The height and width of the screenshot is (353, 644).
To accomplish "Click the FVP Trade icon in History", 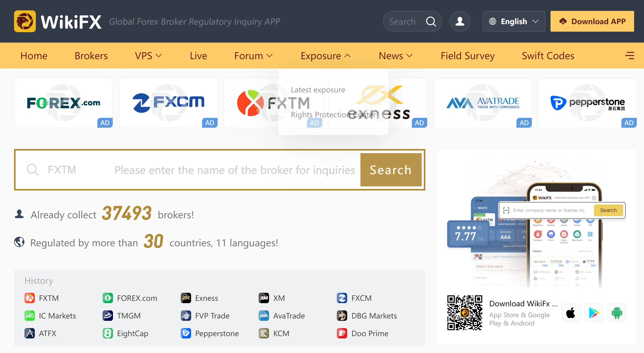I will 186,316.
